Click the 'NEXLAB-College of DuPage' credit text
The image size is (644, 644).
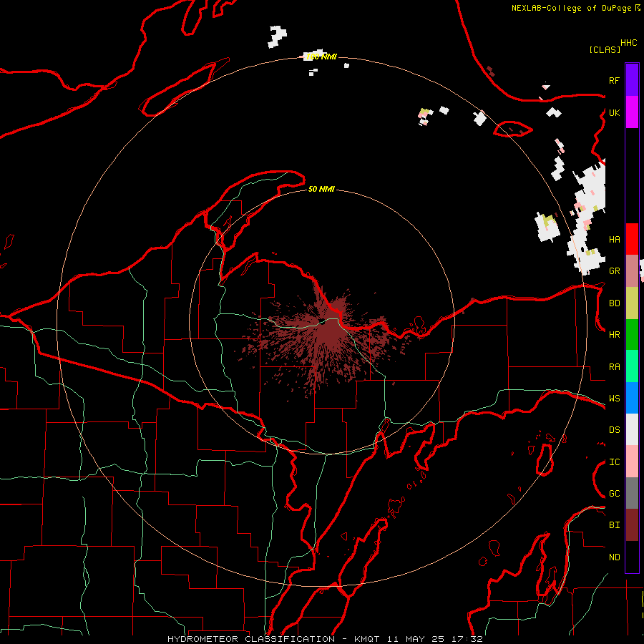[571, 8]
